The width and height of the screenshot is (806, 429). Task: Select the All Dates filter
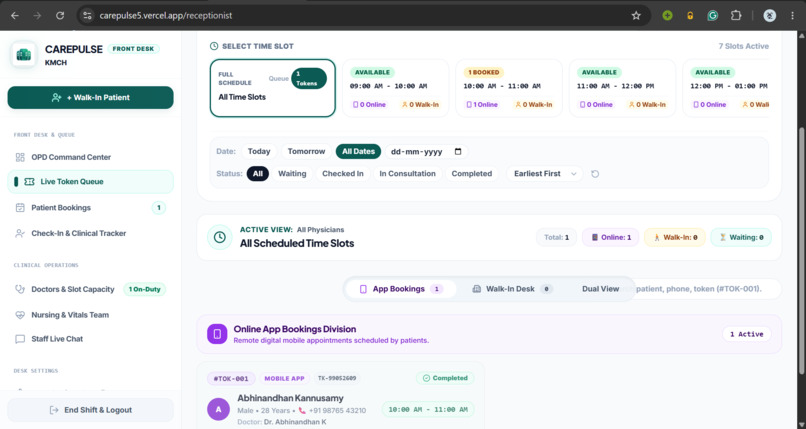[x=358, y=152]
